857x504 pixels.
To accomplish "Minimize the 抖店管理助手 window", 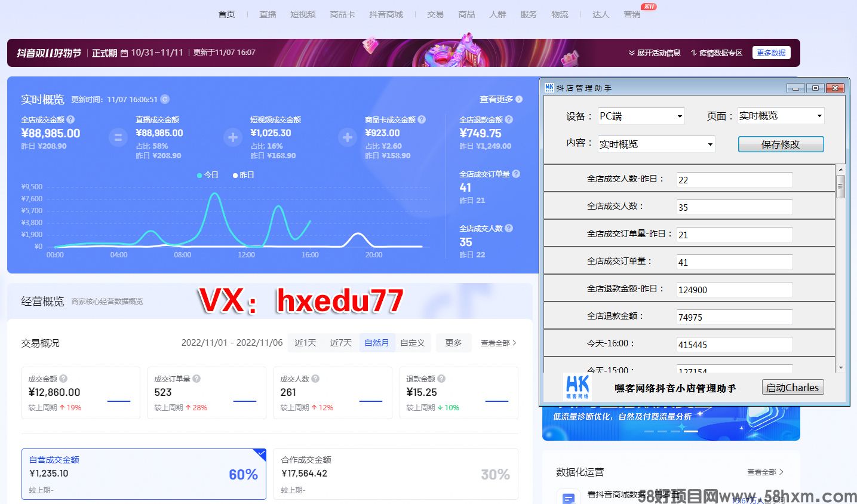I will point(795,88).
